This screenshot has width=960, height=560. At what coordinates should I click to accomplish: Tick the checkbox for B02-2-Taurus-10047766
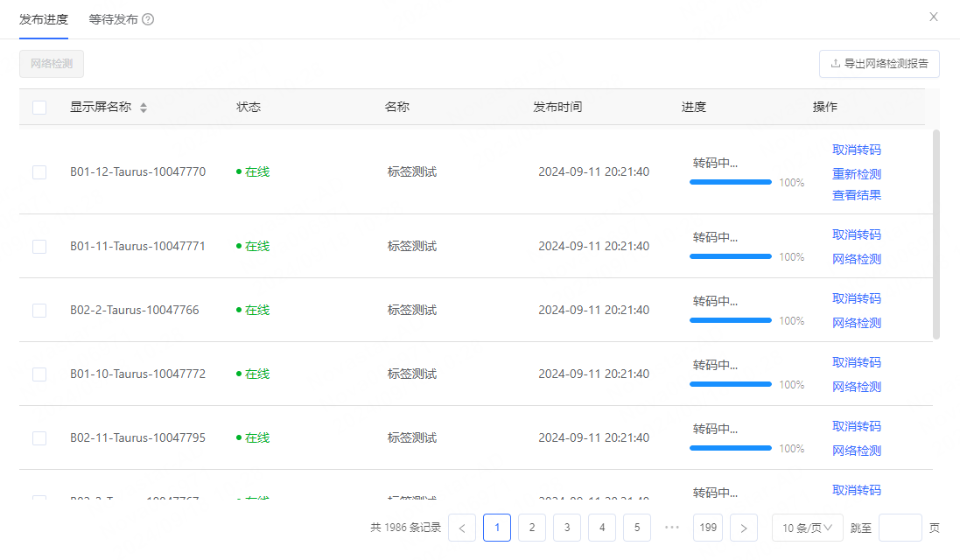[x=39, y=311]
